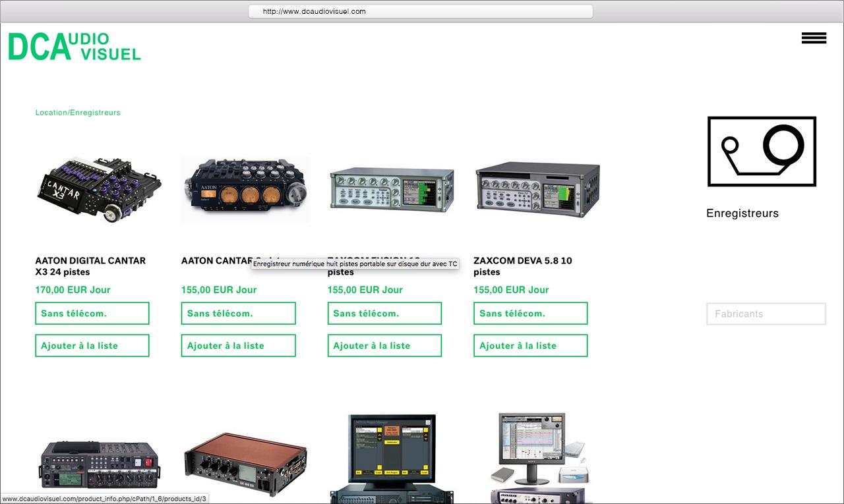Open the hamburger menu icon
This screenshot has height=504, width=844.
tap(814, 38)
